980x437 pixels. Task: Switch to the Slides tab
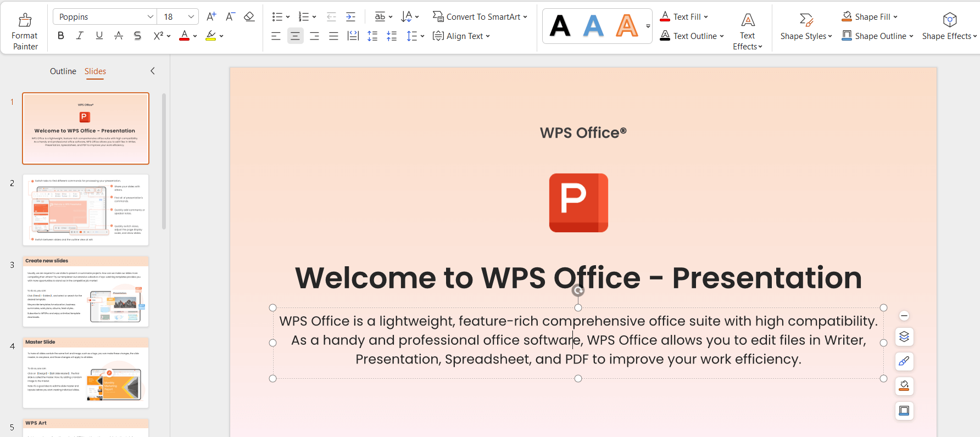click(95, 71)
